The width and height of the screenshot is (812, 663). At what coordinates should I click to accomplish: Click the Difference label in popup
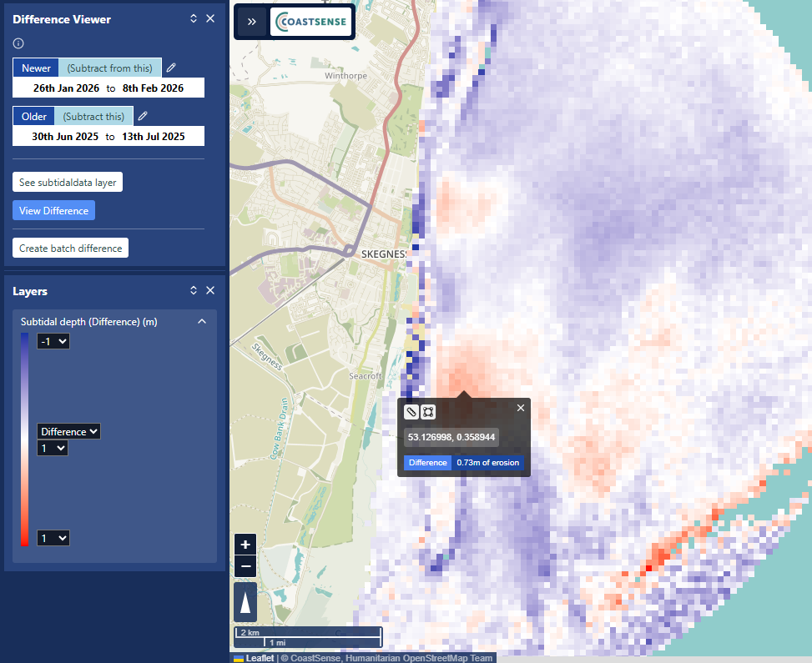coord(428,463)
